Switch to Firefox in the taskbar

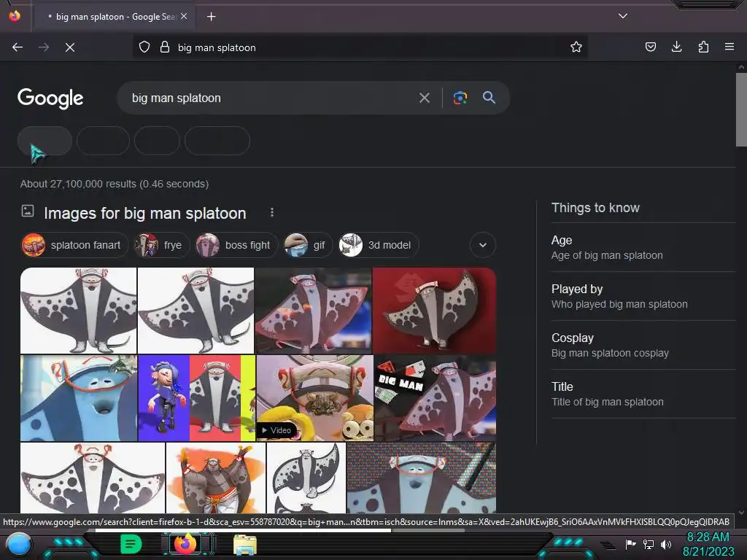click(186, 544)
